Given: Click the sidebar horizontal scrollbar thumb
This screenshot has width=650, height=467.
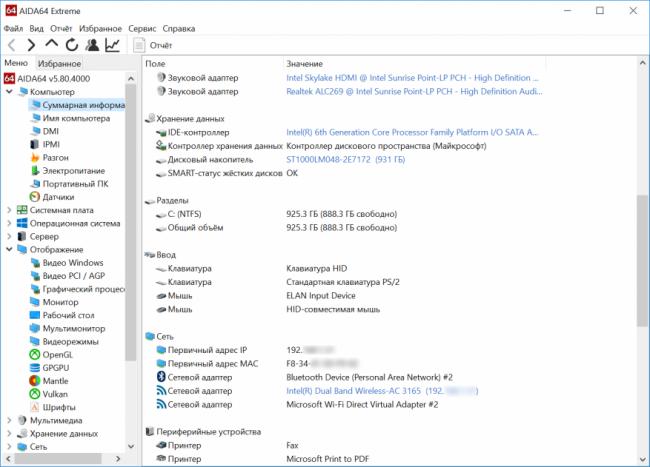Looking at the screenshot, I should click(58, 458).
